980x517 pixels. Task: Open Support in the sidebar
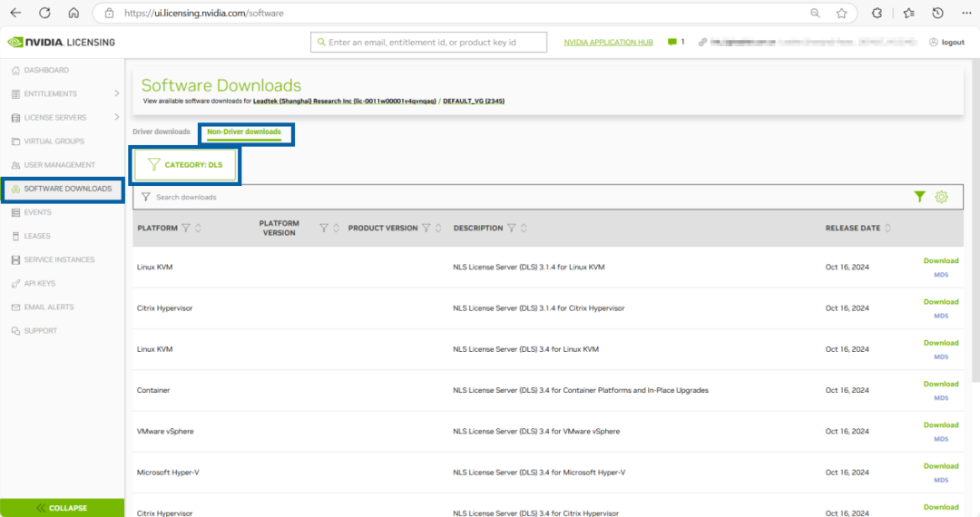40,331
